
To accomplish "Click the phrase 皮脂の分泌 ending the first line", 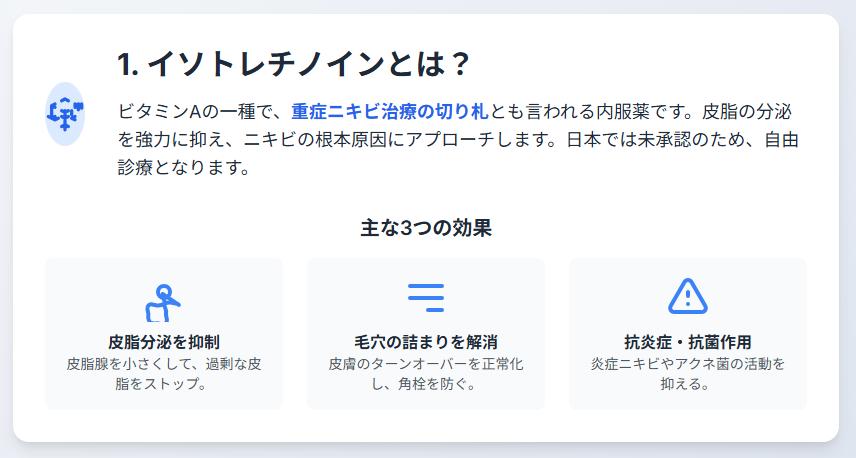I will [x=747, y=111].
